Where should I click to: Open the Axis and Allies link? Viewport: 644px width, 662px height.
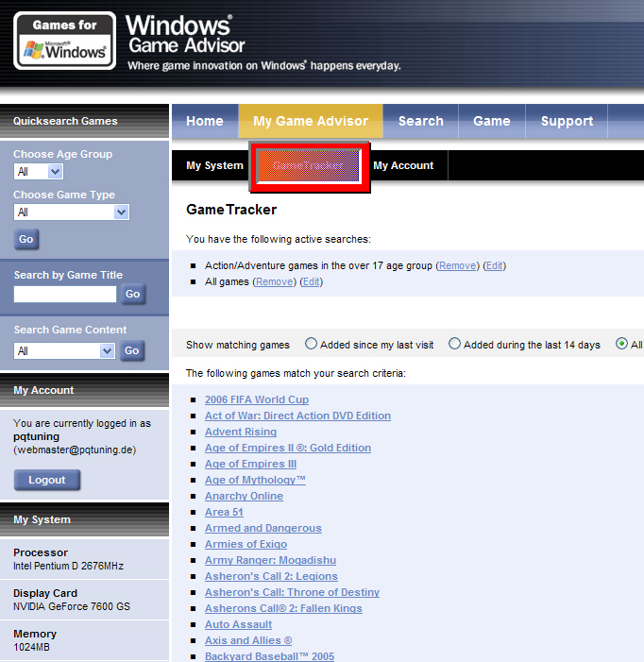click(248, 640)
